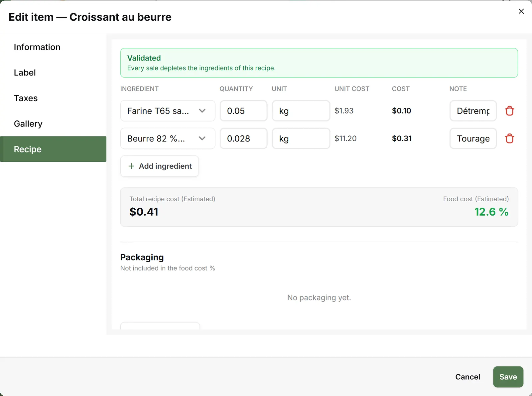Click the 'Edit item — Croissant au beurre' title
Image resolution: width=532 pixels, height=396 pixels.
[x=90, y=17]
